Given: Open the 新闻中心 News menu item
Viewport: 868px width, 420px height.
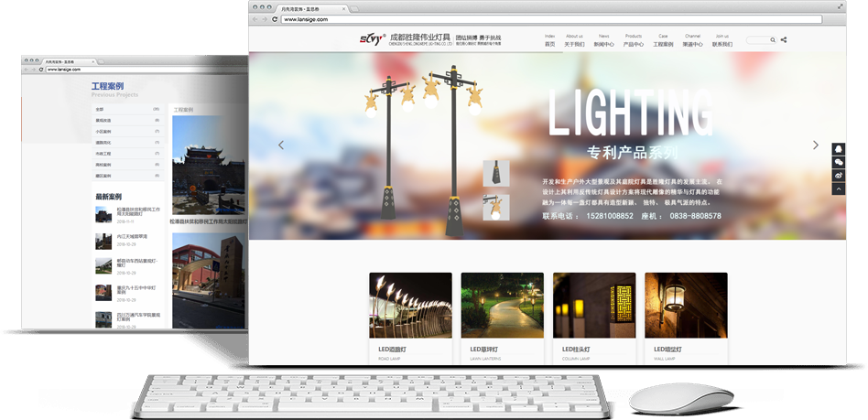Looking at the screenshot, I should (x=604, y=40).
